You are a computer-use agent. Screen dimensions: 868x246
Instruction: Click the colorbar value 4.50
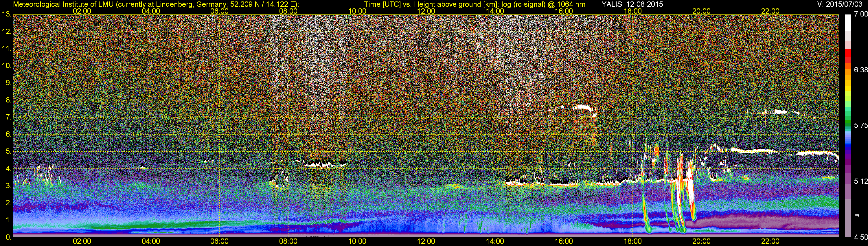(x=860, y=237)
